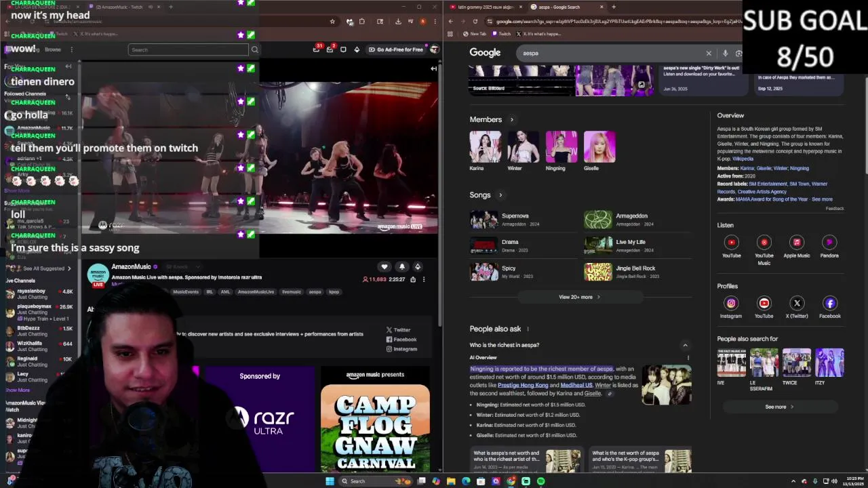The width and height of the screenshot is (868, 488).
Task: Expand Members section chevron
Action: pos(512,119)
